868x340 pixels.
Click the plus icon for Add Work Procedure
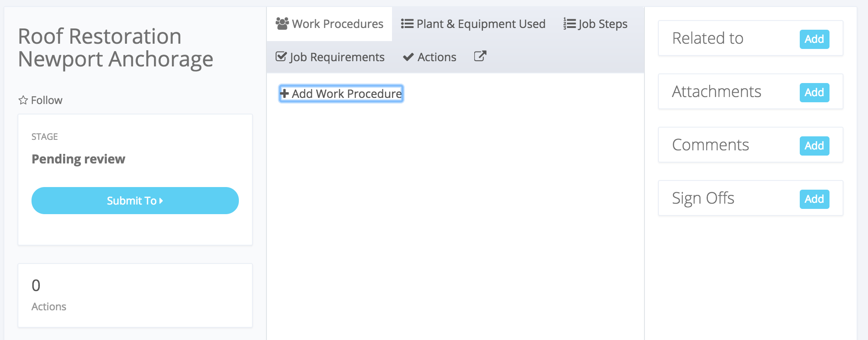tap(284, 94)
